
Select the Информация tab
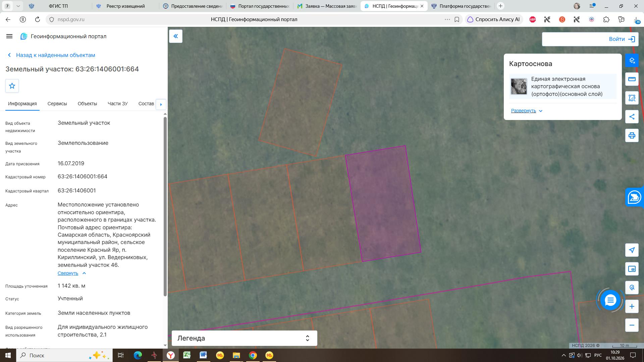click(22, 104)
